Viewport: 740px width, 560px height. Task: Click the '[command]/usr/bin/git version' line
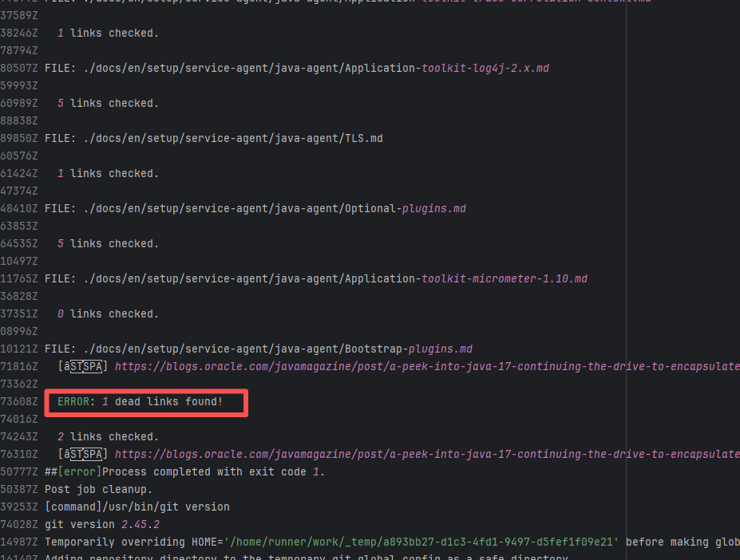[137, 507]
